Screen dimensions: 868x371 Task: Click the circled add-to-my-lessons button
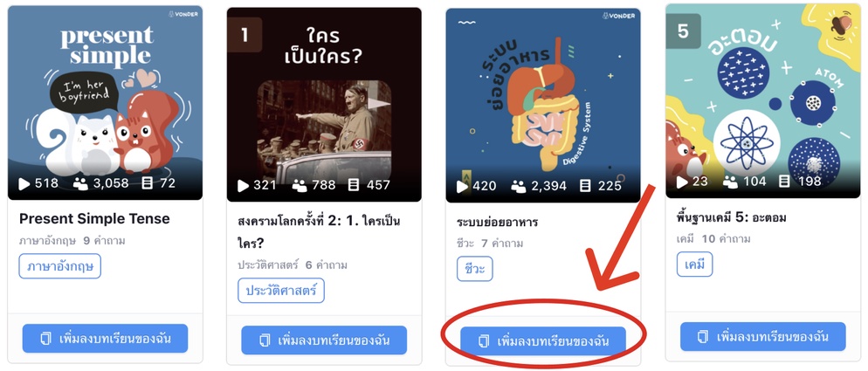(x=543, y=340)
